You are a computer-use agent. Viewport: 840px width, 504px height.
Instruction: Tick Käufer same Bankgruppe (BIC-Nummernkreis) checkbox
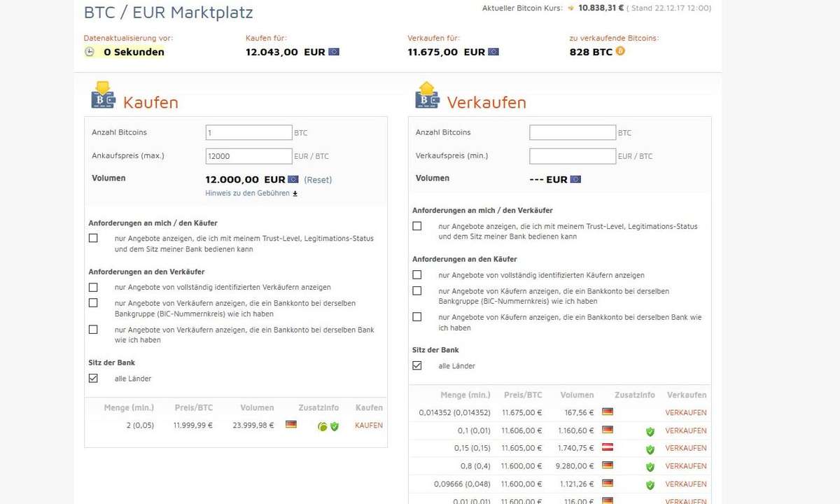tap(417, 290)
